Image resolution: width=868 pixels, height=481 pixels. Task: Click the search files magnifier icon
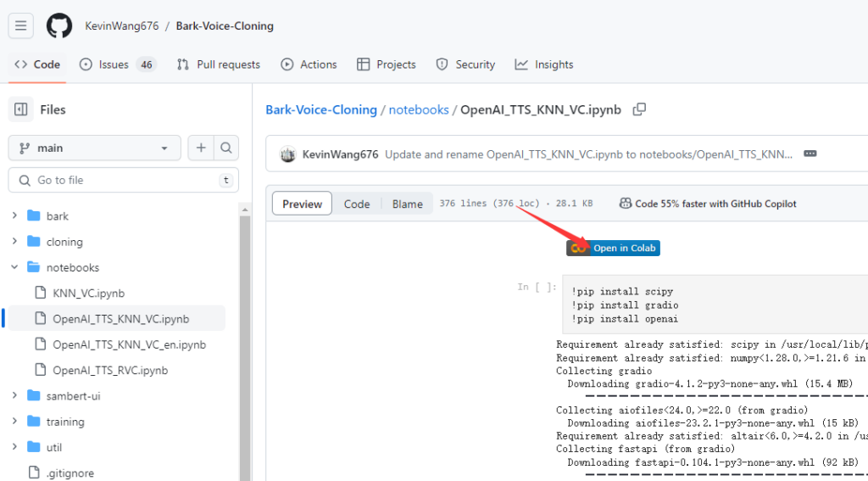[x=225, y=148]
